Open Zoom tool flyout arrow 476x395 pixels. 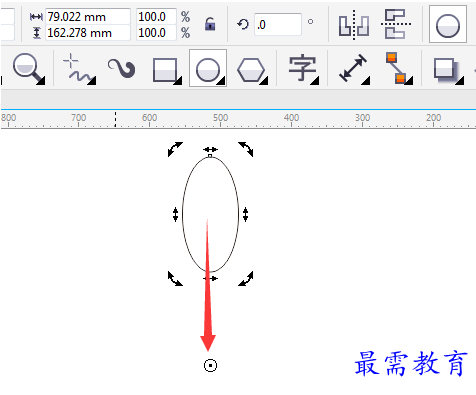(41, 81)
